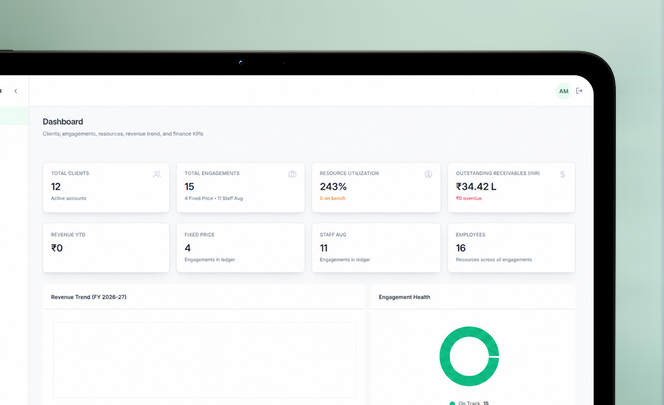Image resolution: width=664 pixels, height=405 pixels.
Task: Click 'Resources across all engagements' caption
Action: [494, 260]
